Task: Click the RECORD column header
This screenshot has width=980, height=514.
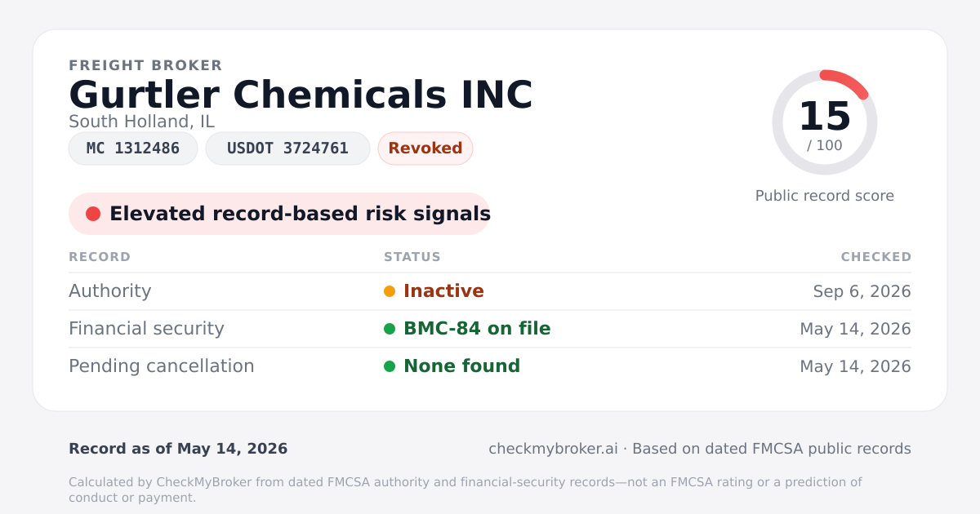Action: point(100,257)
